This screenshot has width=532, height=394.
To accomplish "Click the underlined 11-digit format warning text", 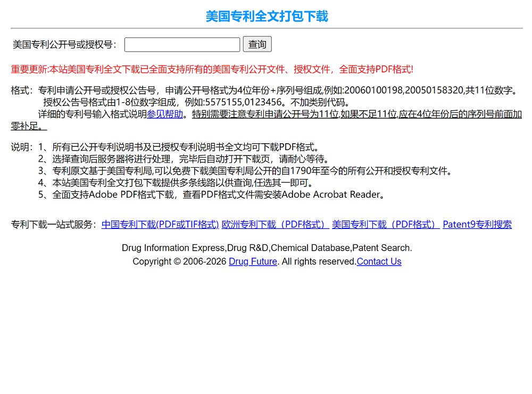I will pyautogui.click(x=356, y=114).
